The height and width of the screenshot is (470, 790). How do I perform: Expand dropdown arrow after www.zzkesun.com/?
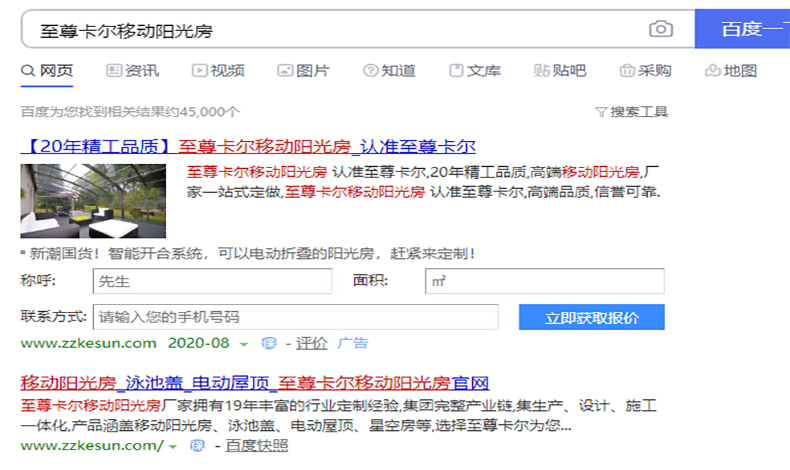pyautogui.click(x=173, y=447)
